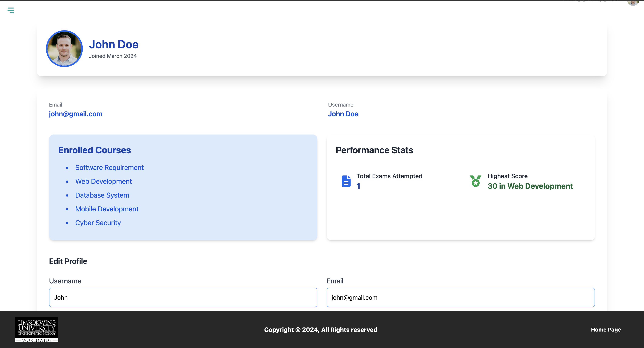Viewport: 644px width, 348px height.
Task: Click the green medal icon
Action: 476,181
